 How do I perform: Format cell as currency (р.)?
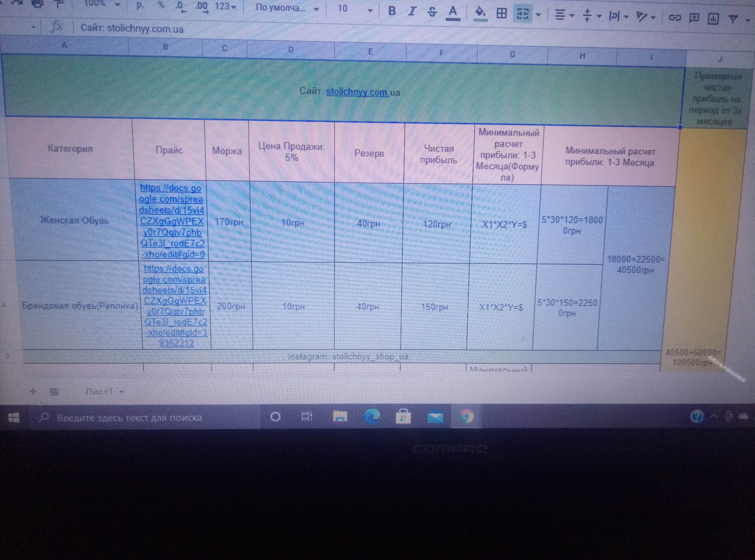(140, 5)
